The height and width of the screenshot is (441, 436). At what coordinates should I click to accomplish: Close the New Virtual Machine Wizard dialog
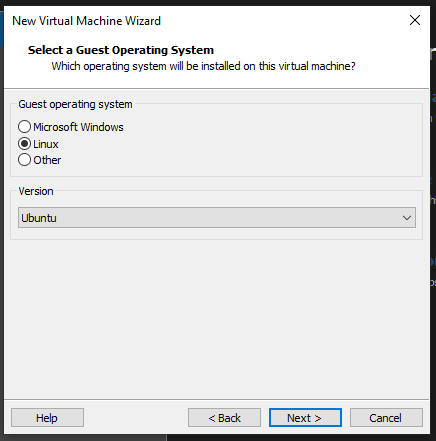(415, 20)
